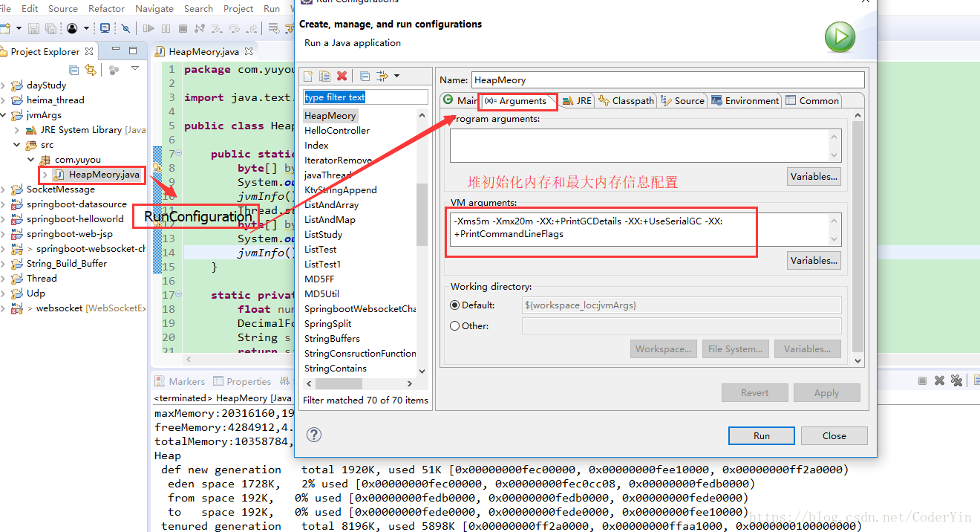Image resolution: width=980 pixels, height=532 pixels.
Task: Open the New toolbar dropdown arrow
Action: click(x=19, y=28)
